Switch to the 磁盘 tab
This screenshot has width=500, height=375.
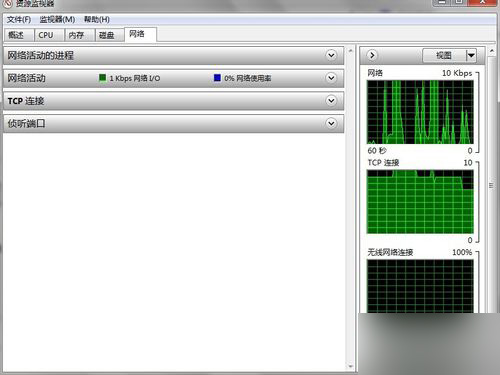[x=110, y=35]
